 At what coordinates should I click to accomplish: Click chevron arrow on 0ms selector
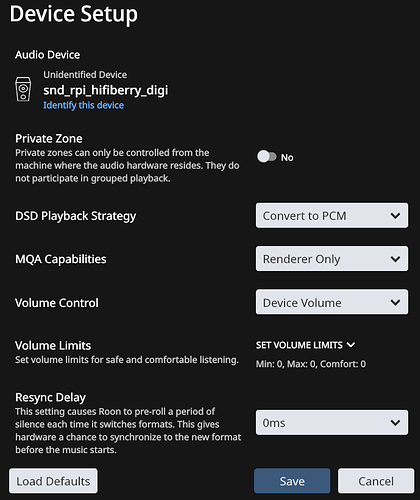[x=395, y=423]
